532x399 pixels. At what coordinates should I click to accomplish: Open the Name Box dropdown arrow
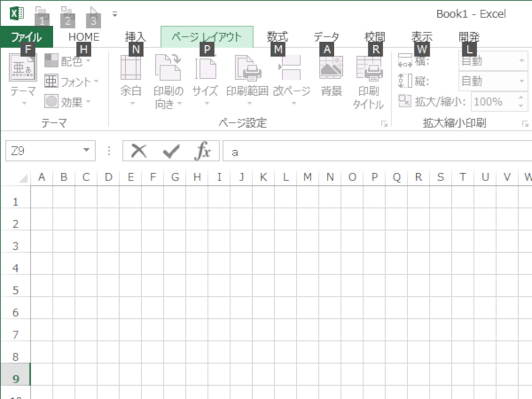tap(86, 151)
